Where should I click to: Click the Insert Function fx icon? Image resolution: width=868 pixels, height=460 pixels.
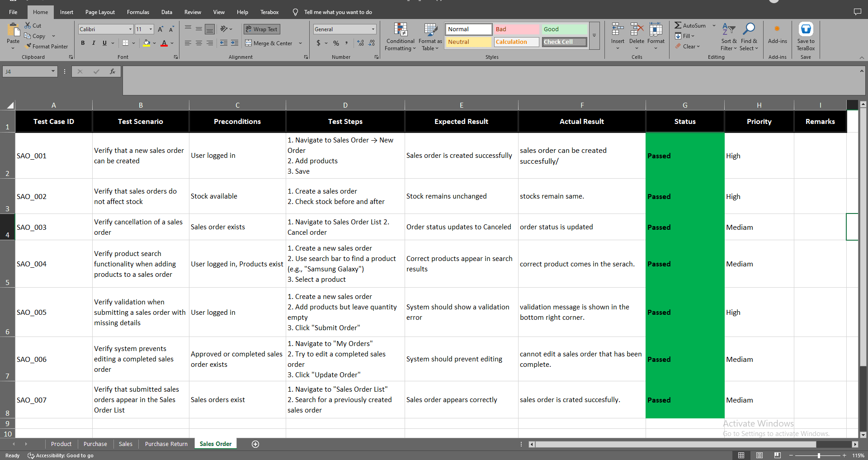coord(113,71)
